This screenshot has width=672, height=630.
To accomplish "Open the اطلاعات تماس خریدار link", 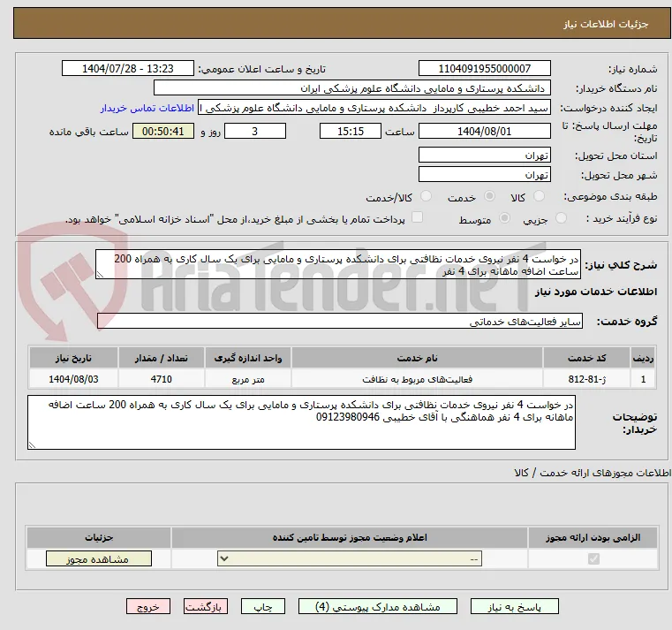I will 147,108.
